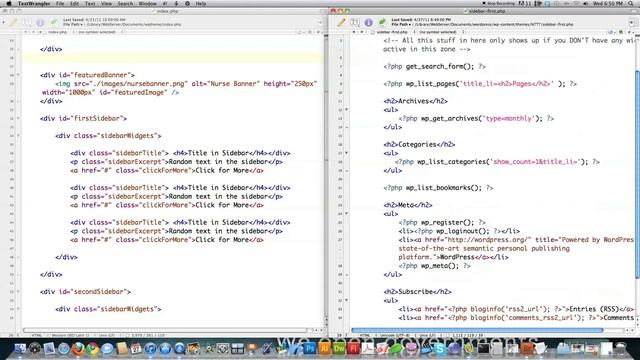Open the Search menu

click(125, 3)
